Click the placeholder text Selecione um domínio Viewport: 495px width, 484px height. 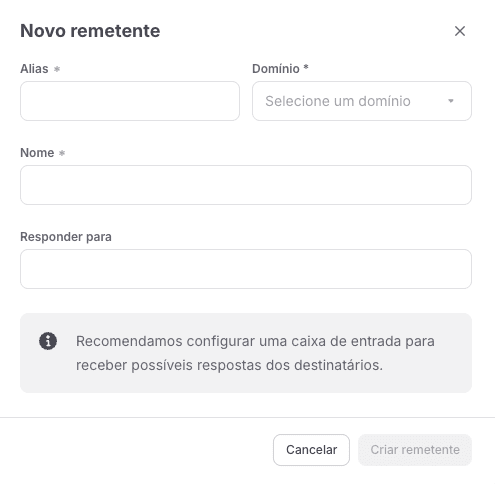click(338, 101)
